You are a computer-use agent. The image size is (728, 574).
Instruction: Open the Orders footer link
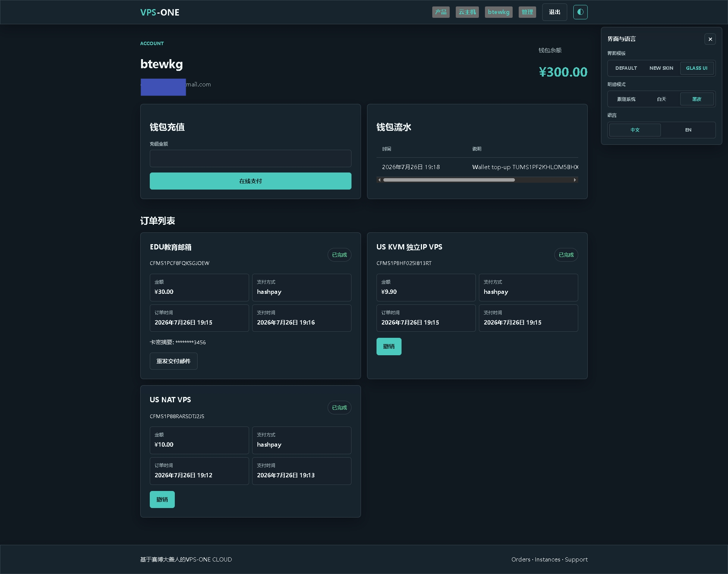coord(521,560)
